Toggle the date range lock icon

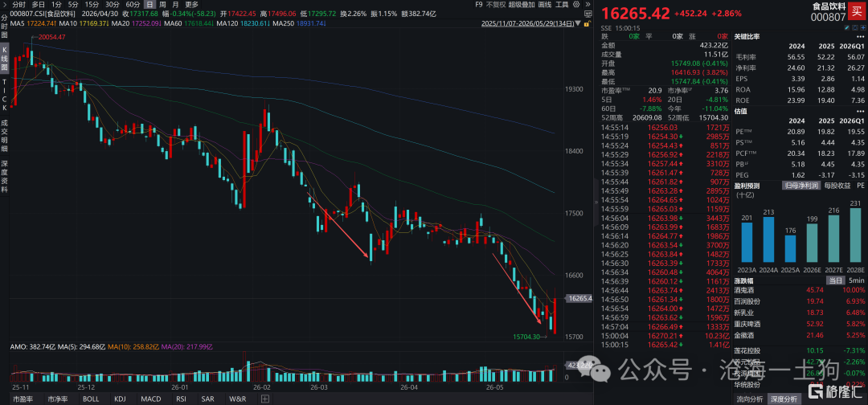click(587, 24)
